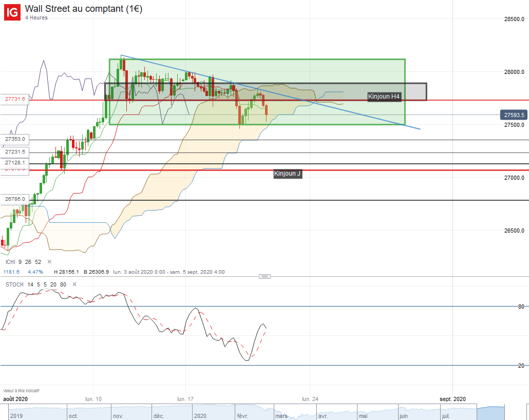
Task: Click juin in the timeline navigator
Action: 403,416
